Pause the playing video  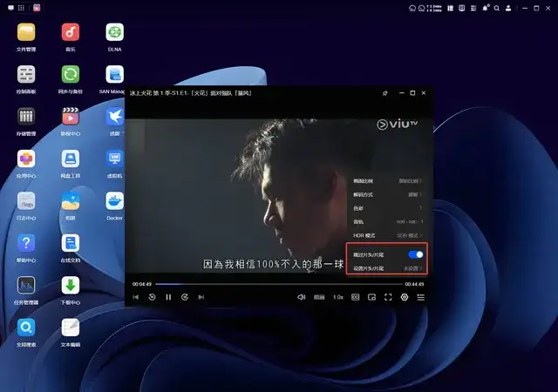coord(168,297)
